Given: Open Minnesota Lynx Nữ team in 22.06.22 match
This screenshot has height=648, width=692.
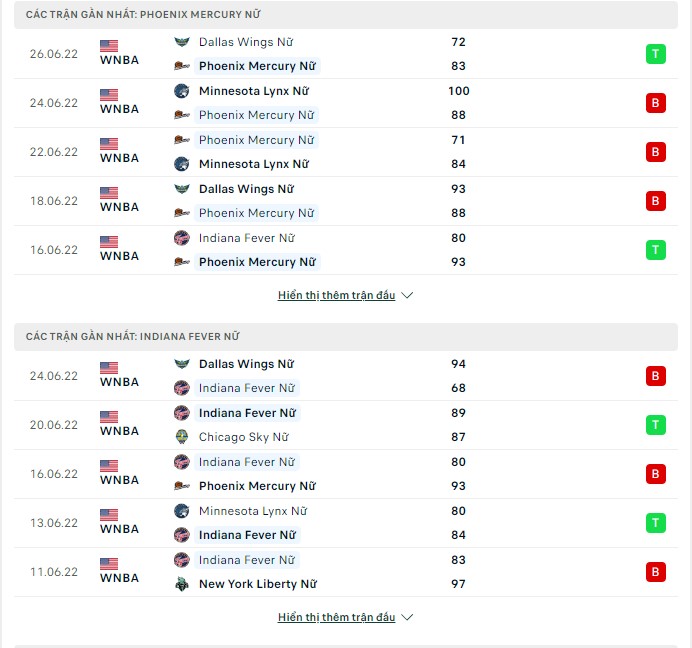Looking at the screenshot, I should tap(254, 164).
